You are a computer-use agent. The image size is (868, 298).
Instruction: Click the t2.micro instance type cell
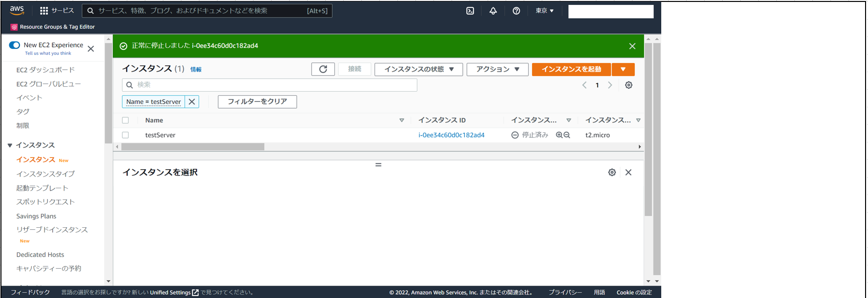597,135
